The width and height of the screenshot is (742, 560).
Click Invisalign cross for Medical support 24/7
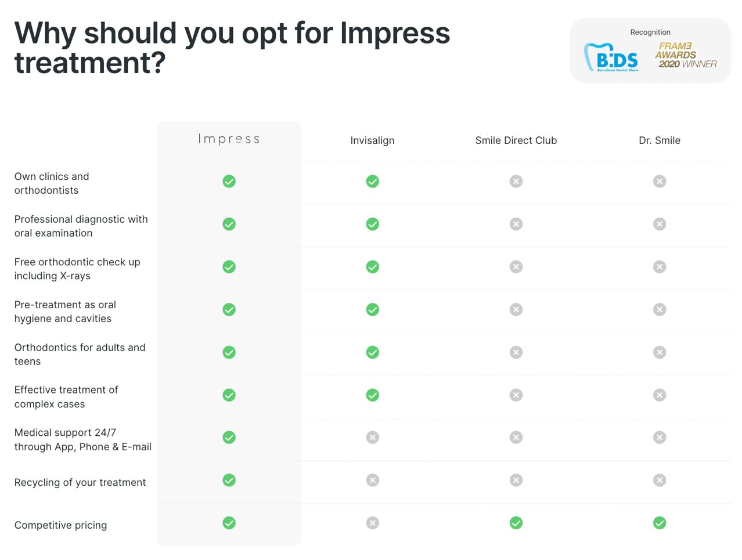(x=373, y=438)
